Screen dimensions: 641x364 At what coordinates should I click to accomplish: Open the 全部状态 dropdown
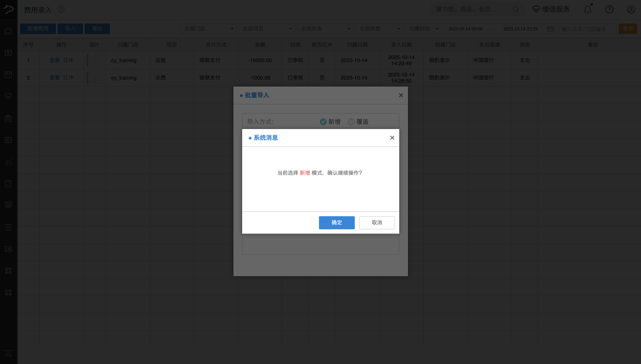click(x=325, y=29)
